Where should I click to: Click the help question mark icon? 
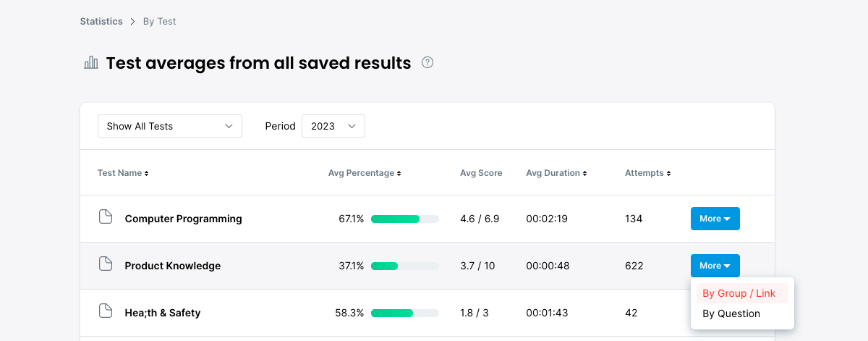point(427,62)
